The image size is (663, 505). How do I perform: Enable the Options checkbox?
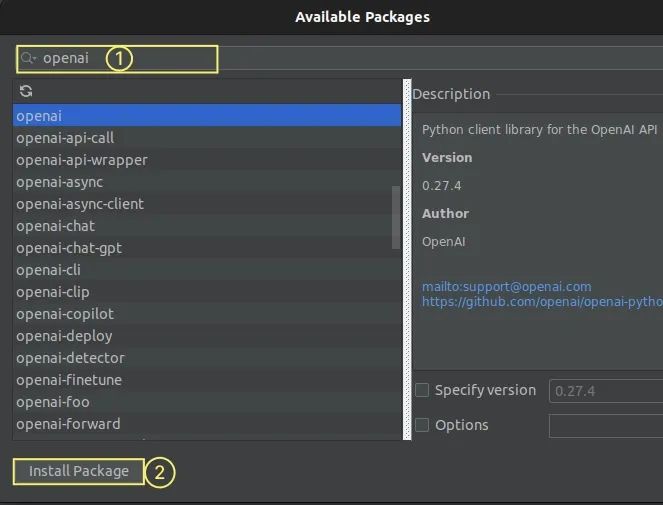422,425
